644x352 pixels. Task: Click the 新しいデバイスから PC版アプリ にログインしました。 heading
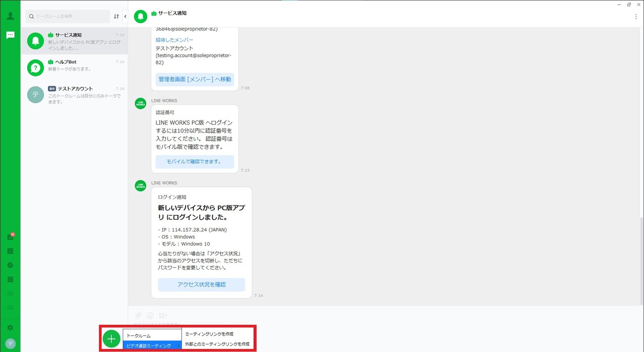(201, 213)
